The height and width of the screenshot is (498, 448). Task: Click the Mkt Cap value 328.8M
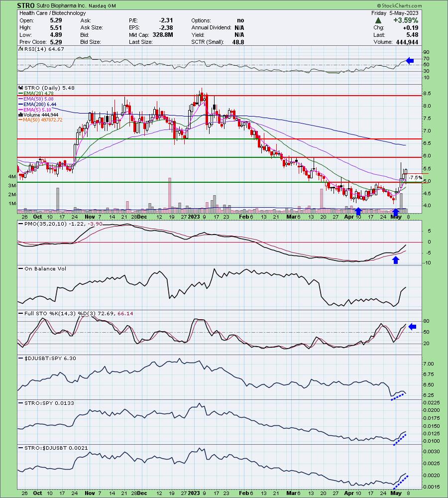(163, 35)
